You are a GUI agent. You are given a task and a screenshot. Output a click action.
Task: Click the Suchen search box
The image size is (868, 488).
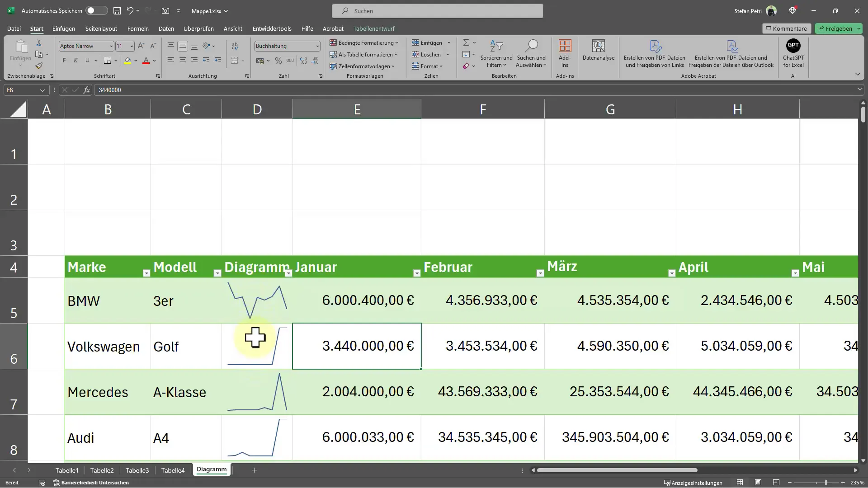437,11
